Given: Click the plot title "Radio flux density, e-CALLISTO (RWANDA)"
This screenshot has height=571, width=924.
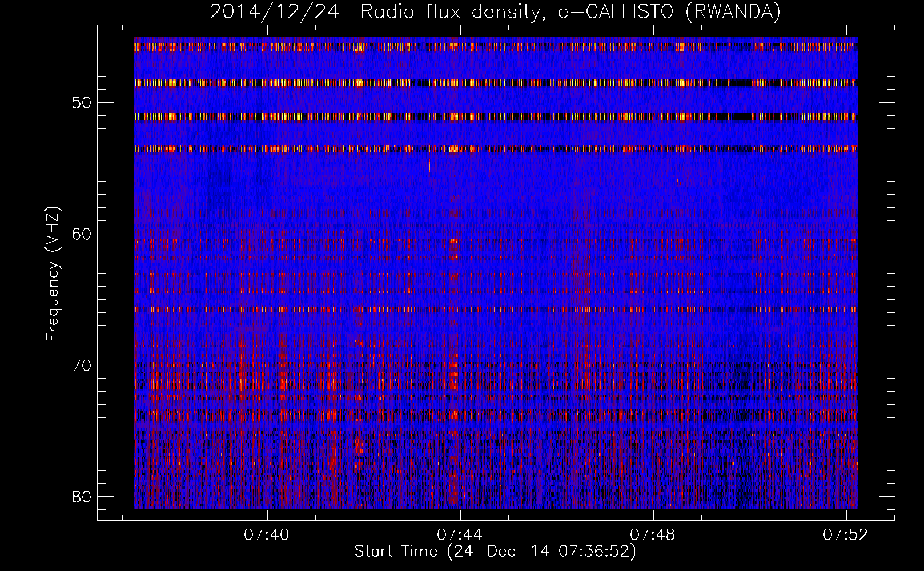Looking at the screenshot, I should click(x=571, y=12).
